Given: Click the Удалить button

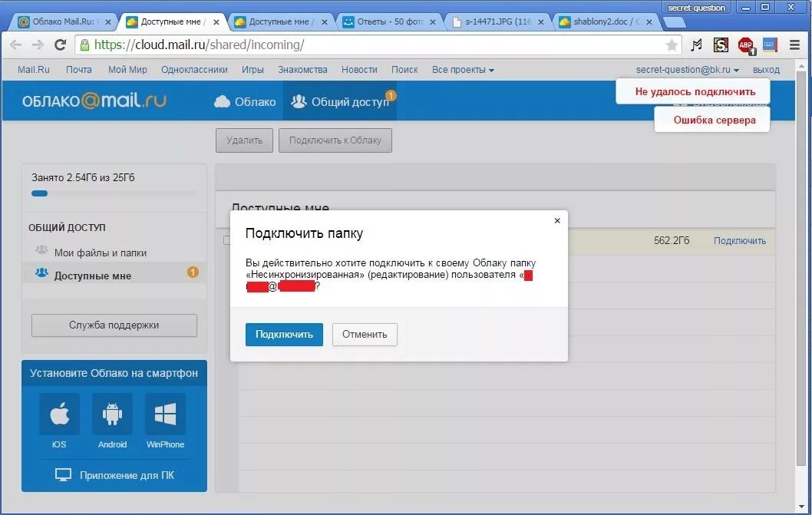Looking at the screenshot, I should coord(244,140).
